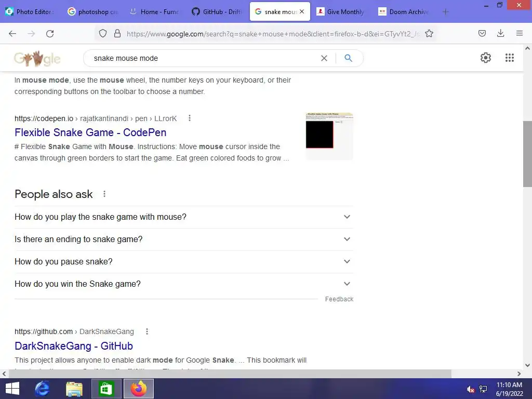Switch to the Doom Archive tab

coord(403,12)
